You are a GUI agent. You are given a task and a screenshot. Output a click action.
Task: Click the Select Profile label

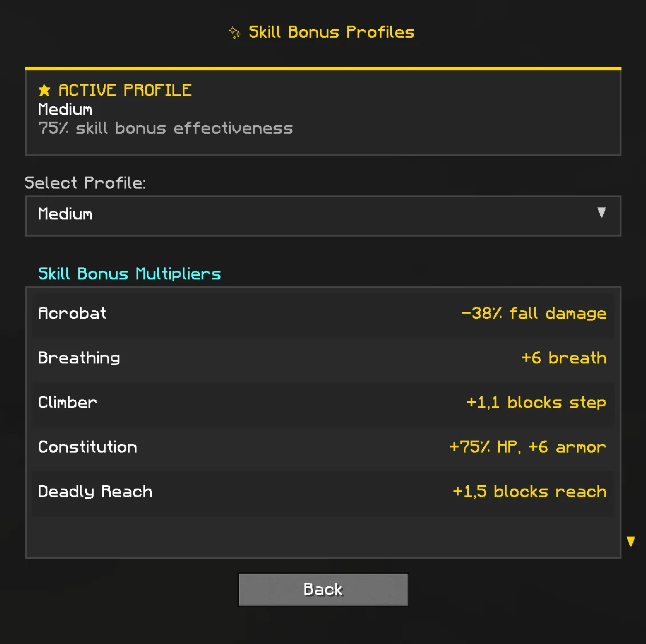click(x=85, y=183)
